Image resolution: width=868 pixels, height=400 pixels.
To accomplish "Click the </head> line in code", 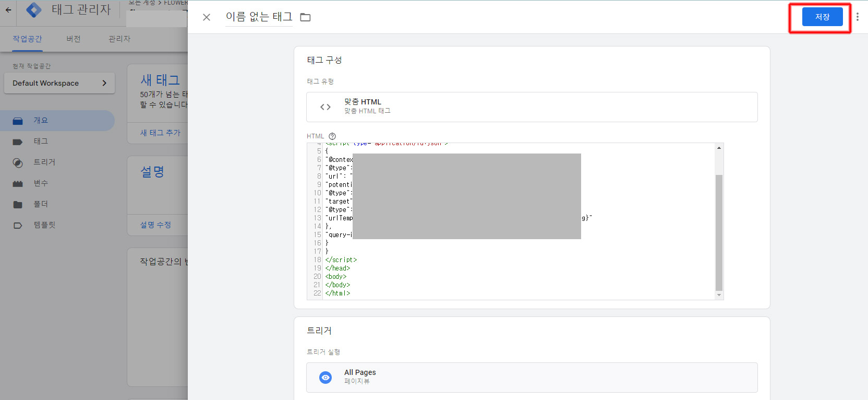I will click(338, 268).
